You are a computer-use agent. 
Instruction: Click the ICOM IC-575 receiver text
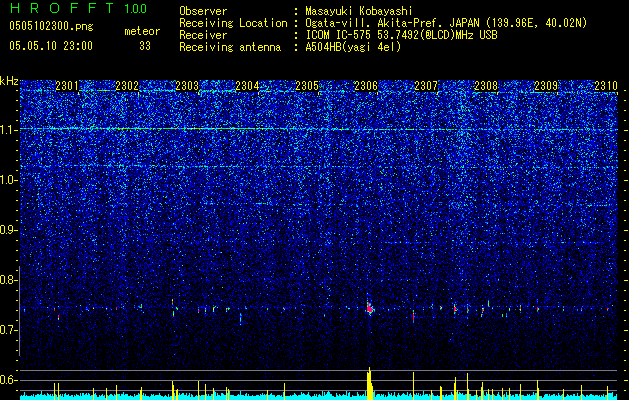pos(401,35)
